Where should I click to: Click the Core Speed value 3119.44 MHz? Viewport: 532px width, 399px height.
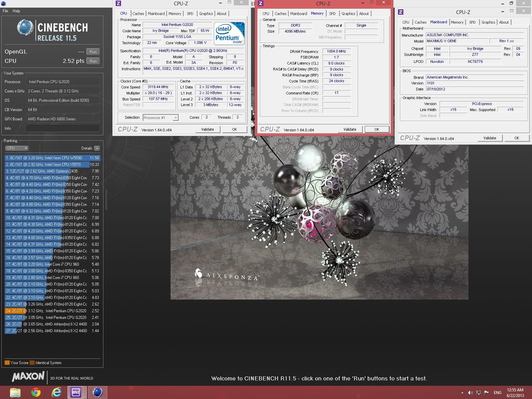click(158, 87)
